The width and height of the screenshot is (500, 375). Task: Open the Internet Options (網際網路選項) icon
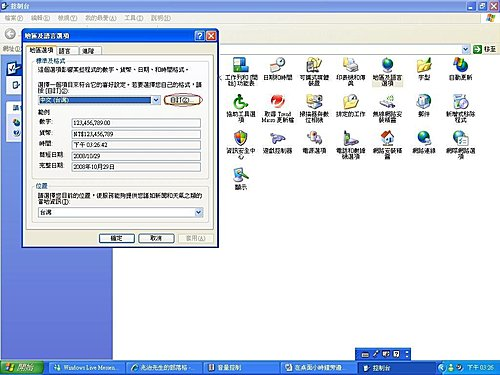pos(460,145)
